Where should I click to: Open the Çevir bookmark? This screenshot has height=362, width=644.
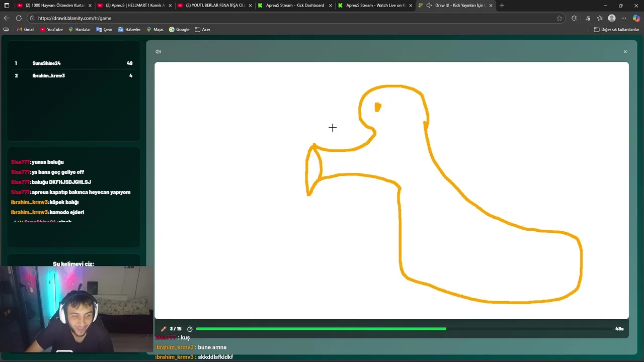(x=105, y=30)
